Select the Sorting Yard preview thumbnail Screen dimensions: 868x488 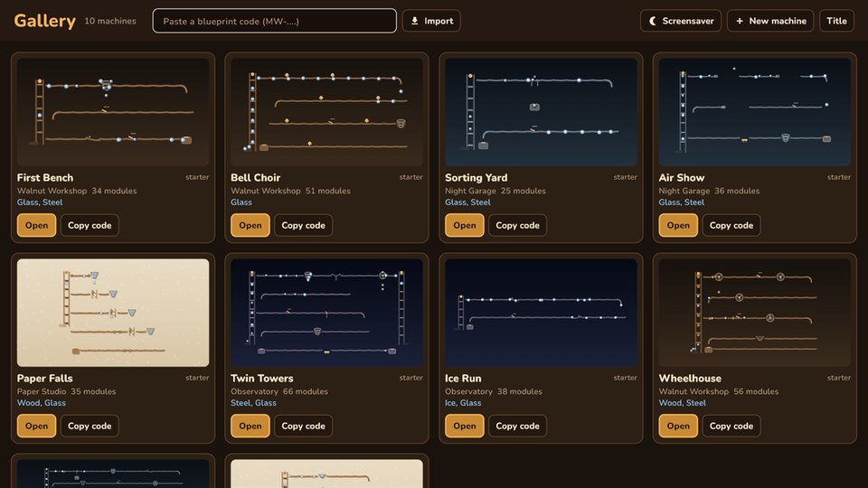541,112
